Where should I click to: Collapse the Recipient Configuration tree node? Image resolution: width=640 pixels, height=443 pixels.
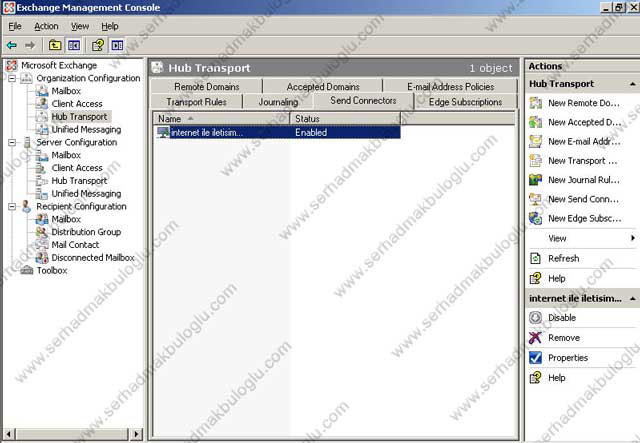point(12,206)
